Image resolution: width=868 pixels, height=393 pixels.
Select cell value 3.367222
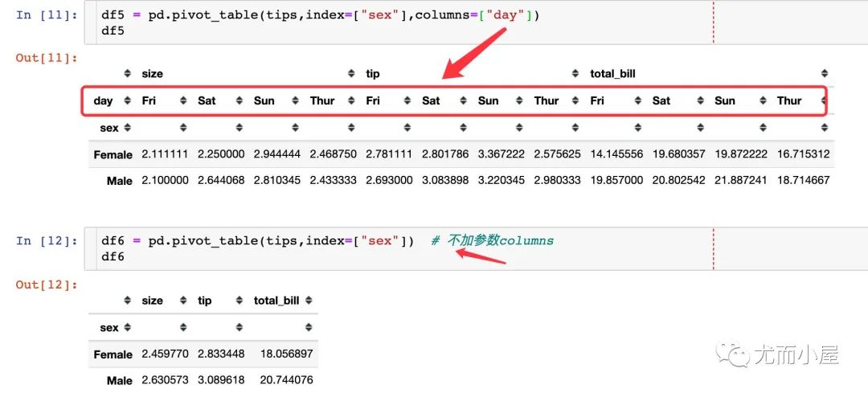point(501,154)
